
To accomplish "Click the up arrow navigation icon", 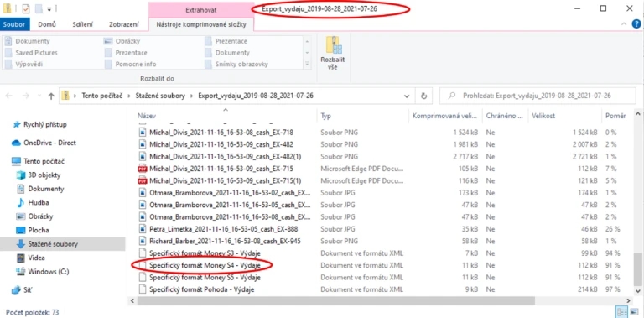I will point(51,96).
